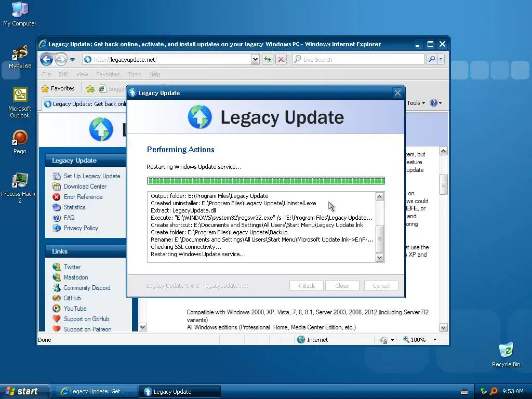Open Support on GitHub link
This screenshot has width=532, height=399.
tap(87, 319)
